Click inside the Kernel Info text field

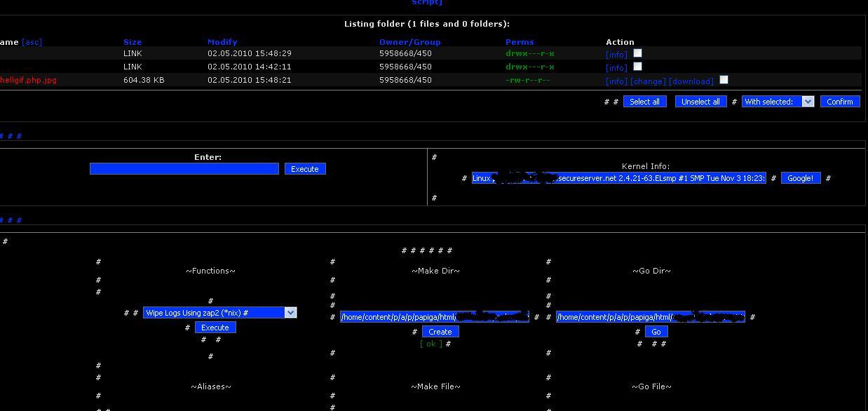(618, 178)
